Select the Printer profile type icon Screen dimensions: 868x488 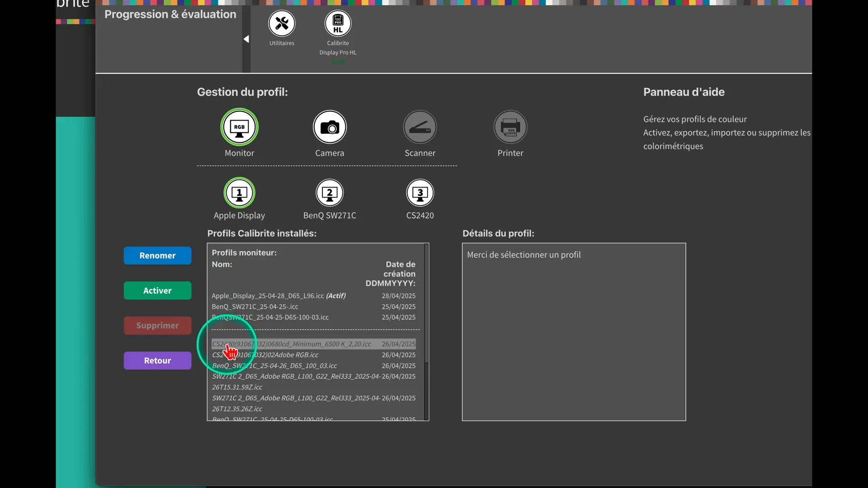click(510, 127)
